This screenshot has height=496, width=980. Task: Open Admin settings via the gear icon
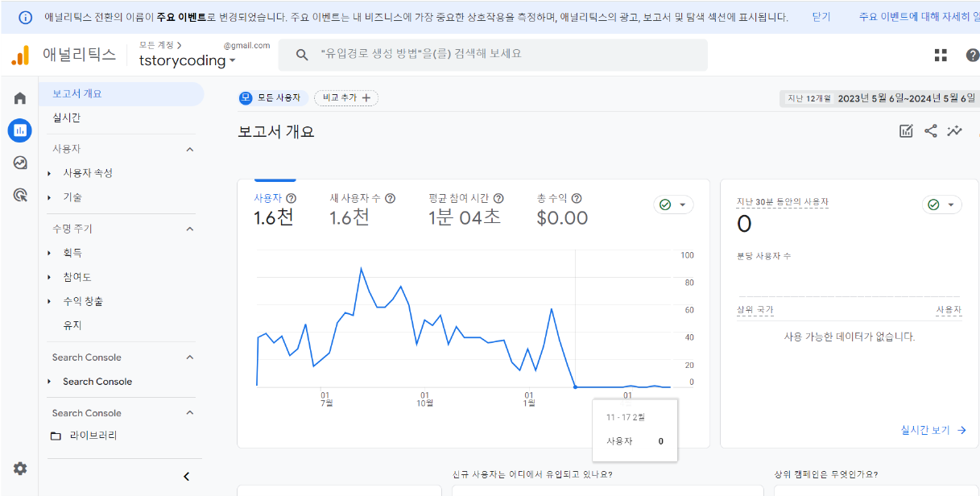(x=19, y=468)
